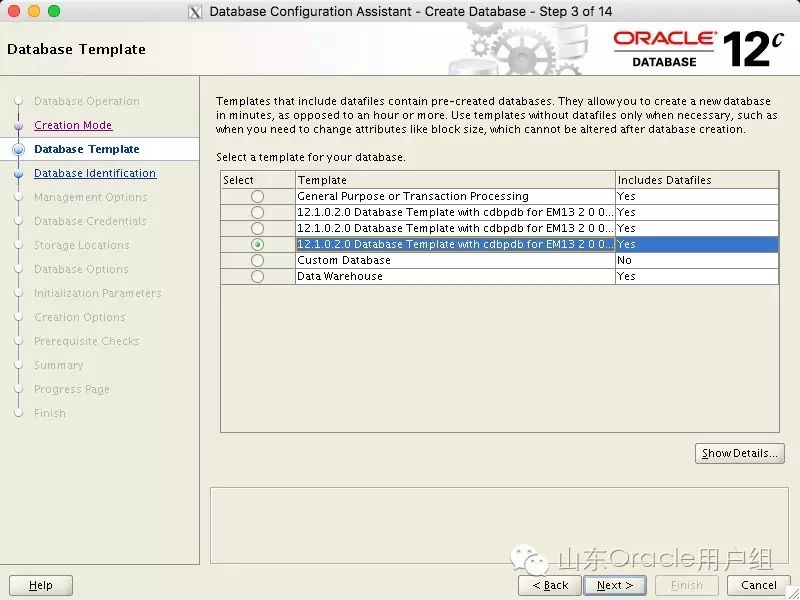Select the Database Template step in sidebar
Viewport: 800px width, 600px height.
(x=87, y=149)
